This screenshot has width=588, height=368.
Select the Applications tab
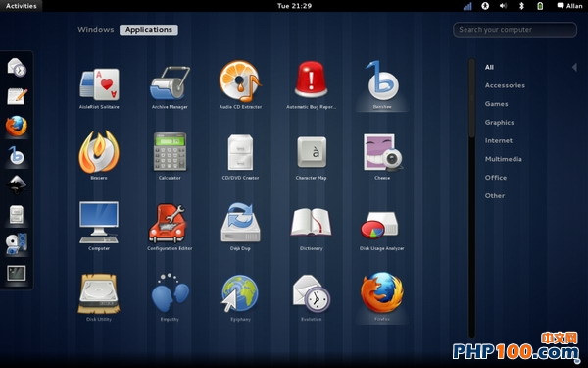149,30
